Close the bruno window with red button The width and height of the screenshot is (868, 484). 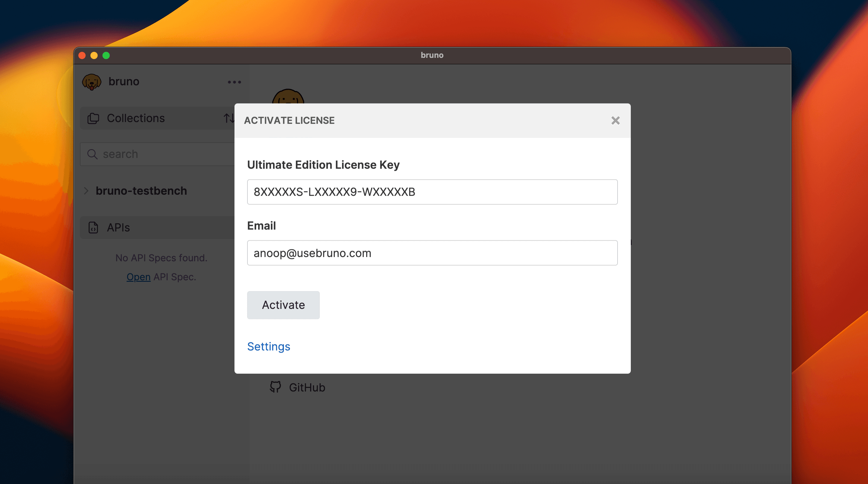(x=82, y=56)
